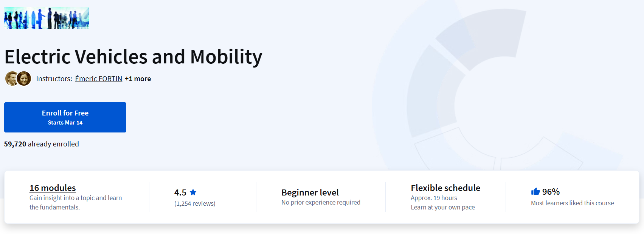Viewport: 644px width, 234px height.
Task: Click the first instructor avatar photo
Action: click(x=11, y=79)
